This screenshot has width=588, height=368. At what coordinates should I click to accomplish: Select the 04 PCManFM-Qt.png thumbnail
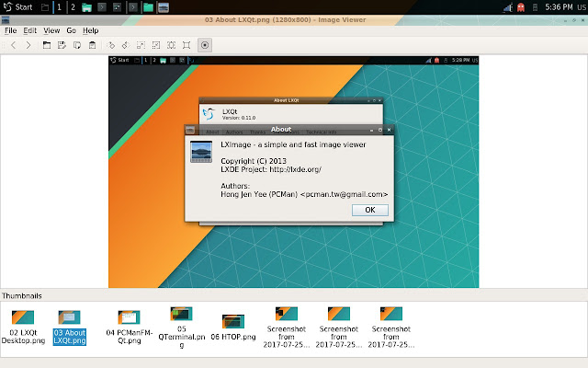(x=129, y=327)
